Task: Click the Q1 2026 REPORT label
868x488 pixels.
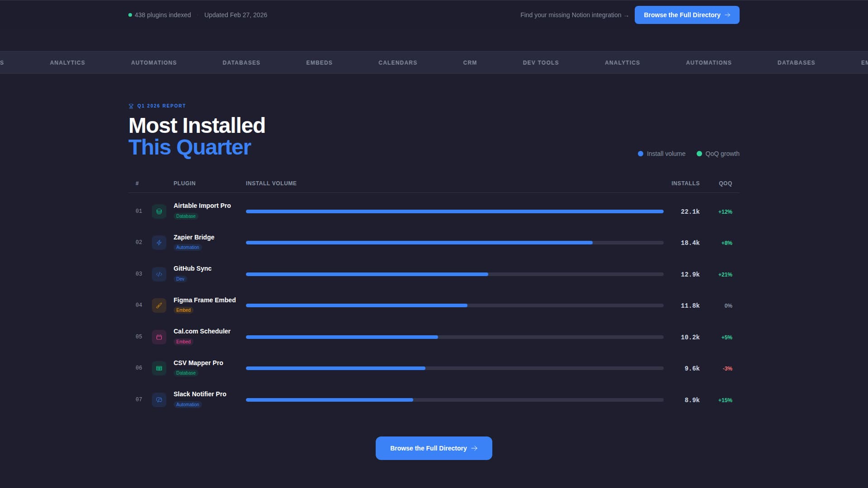Action: (x=161, y=106)
